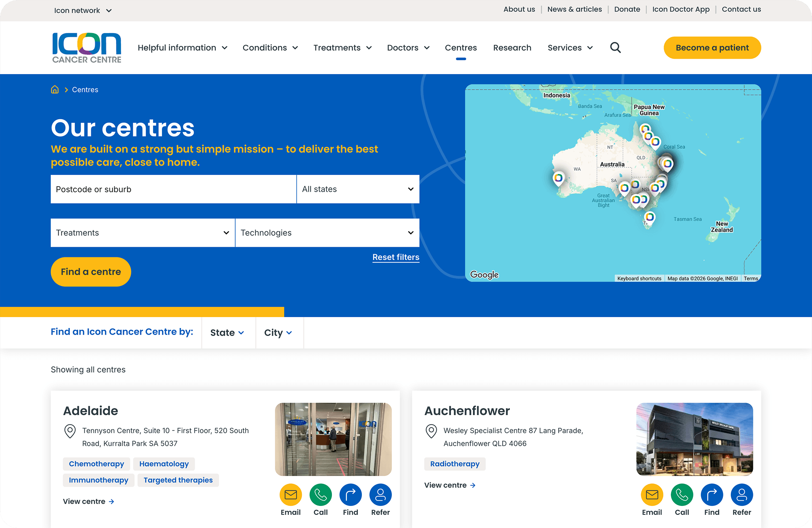This screenshot has width=812, height=528.
Task: Click the home breadcrumb icon
Action: (x=55, y=90)
